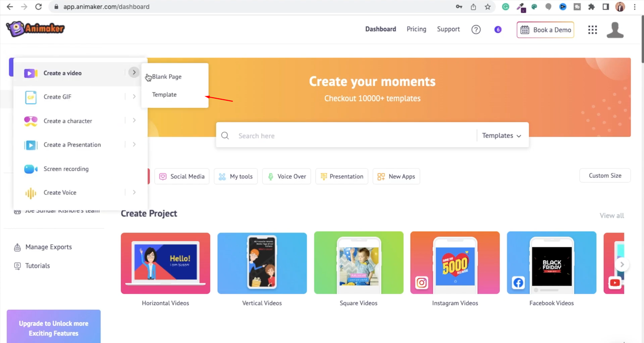Click the Screen recording camera icon
This screenshot has width=644, height=343.
click(x=31, y=169)
